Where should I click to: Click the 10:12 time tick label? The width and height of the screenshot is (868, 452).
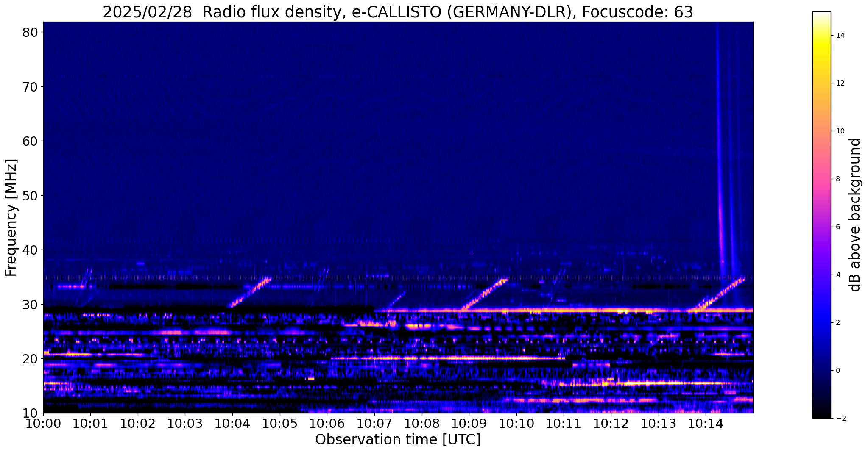pos(611,423)
